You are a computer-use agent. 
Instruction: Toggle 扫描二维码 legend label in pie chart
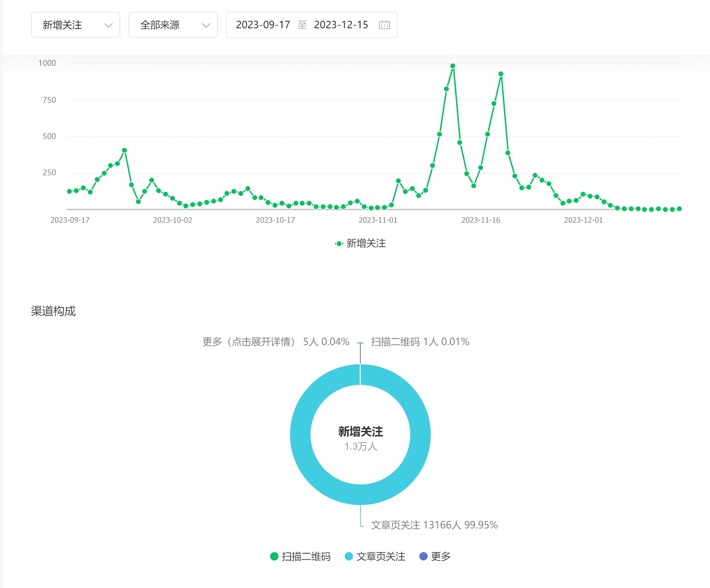pyautogui.click(x=306, y=556)
